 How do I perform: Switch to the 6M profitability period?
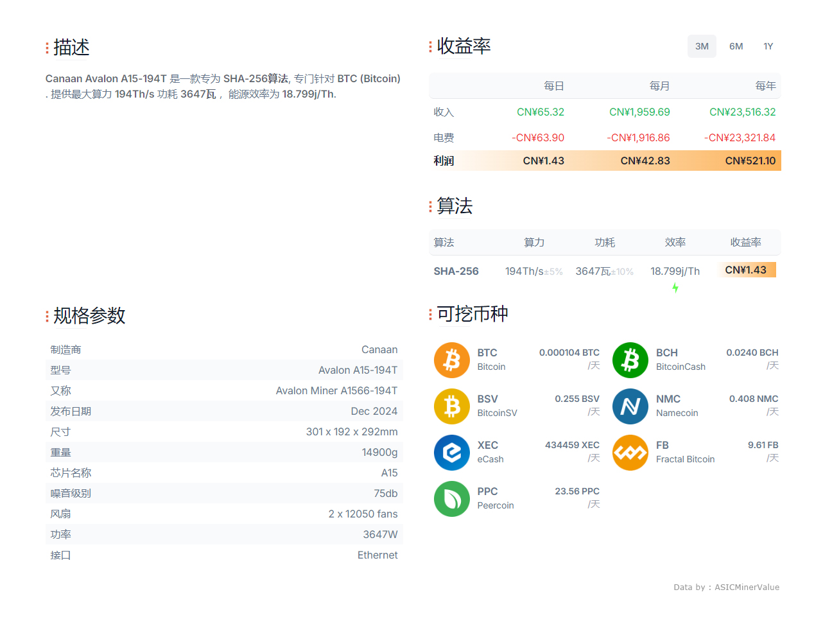coord(736,46)
